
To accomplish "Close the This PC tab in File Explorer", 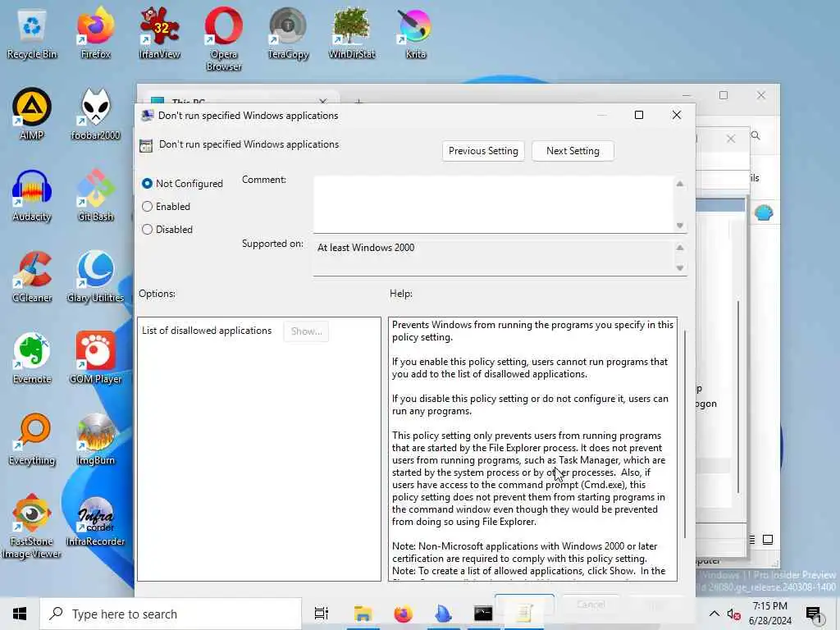I will click(322, 100).
